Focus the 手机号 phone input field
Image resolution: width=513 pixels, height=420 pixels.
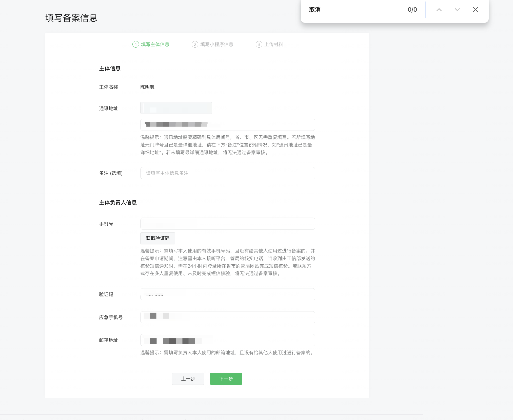tap(227, 224)
